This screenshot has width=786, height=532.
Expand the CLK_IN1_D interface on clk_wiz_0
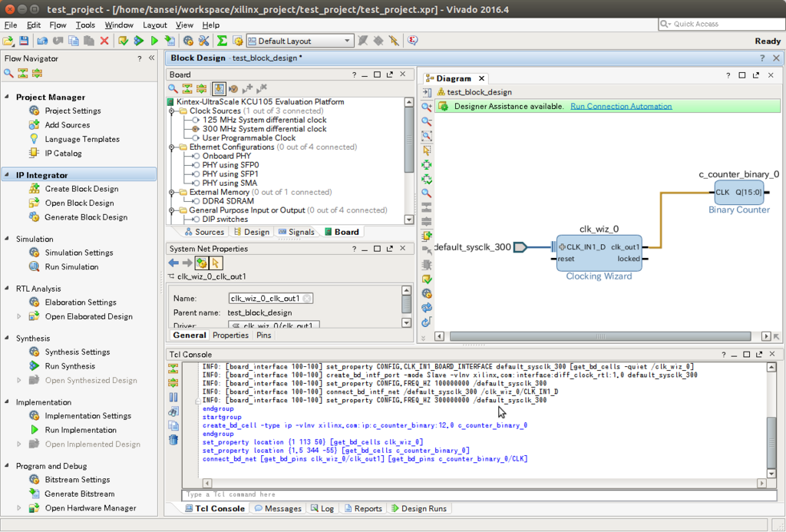click(x=562, y=246)
